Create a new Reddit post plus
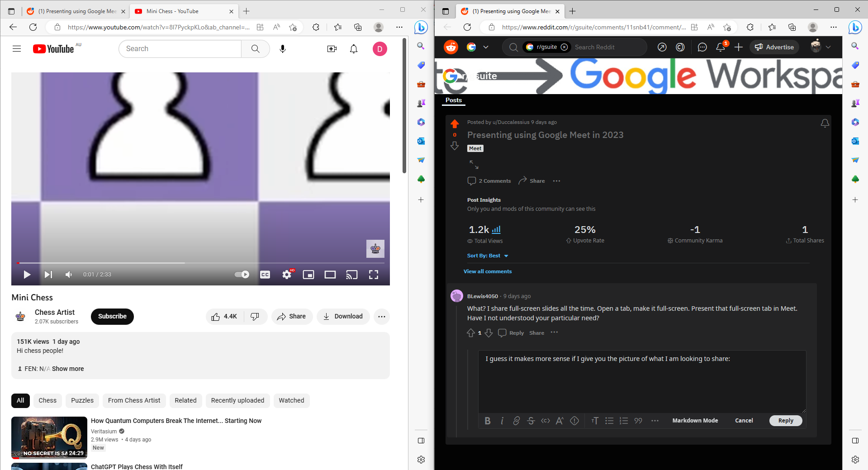 click(x=739, y=47)
